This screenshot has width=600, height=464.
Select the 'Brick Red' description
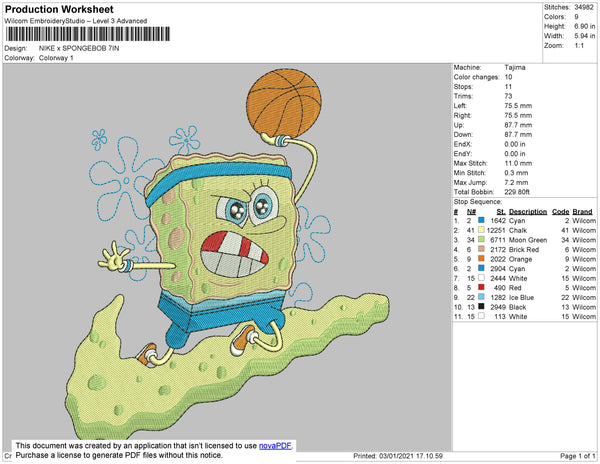[524, 249]
